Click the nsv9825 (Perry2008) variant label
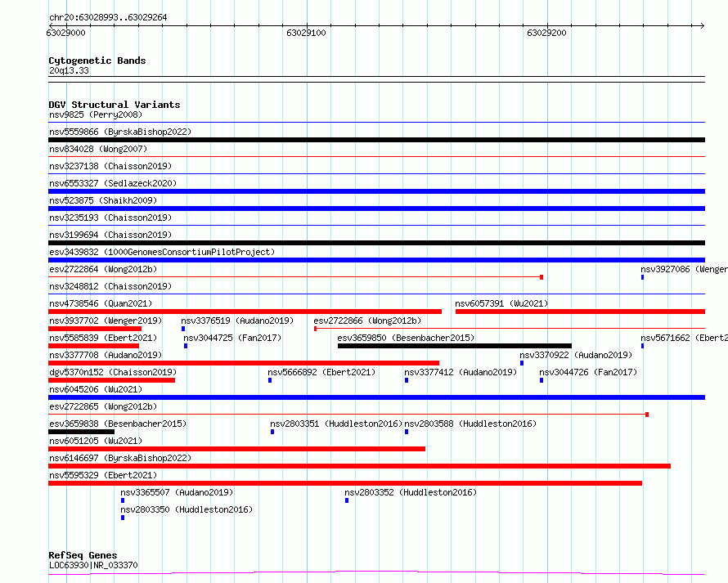The image size is (728, 583). (96, 114)
